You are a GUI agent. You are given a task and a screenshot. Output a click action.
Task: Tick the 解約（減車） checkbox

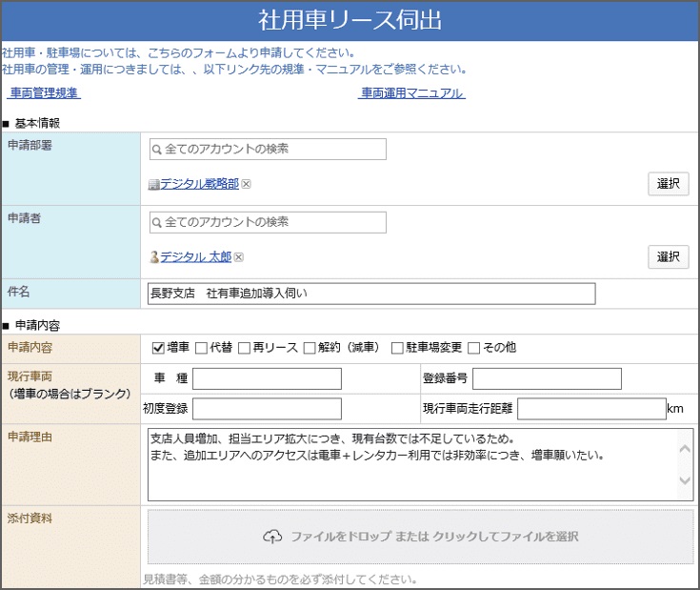click(x=310, y=348)
